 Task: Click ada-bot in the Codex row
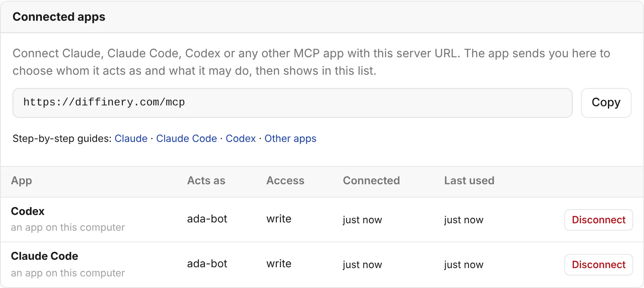207,219
